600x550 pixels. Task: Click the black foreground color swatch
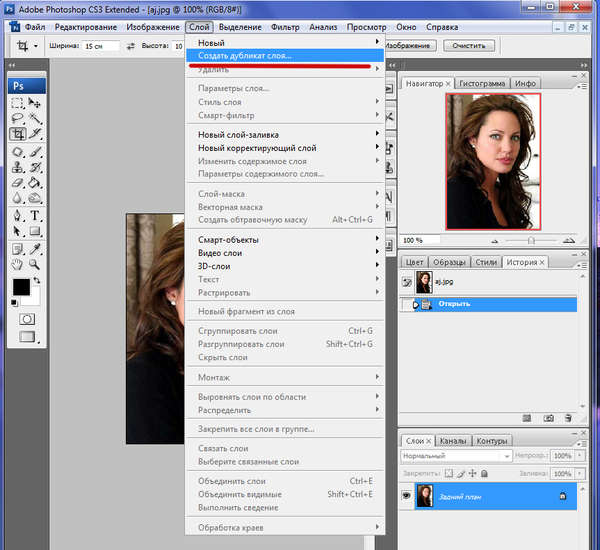pyautogui.click(x=21, y=288)
